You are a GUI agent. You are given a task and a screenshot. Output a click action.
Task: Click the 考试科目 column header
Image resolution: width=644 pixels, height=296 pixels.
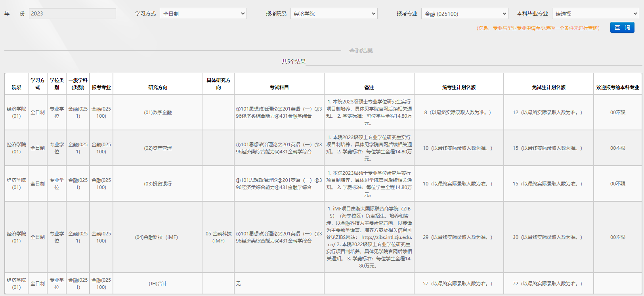(279, 87)
